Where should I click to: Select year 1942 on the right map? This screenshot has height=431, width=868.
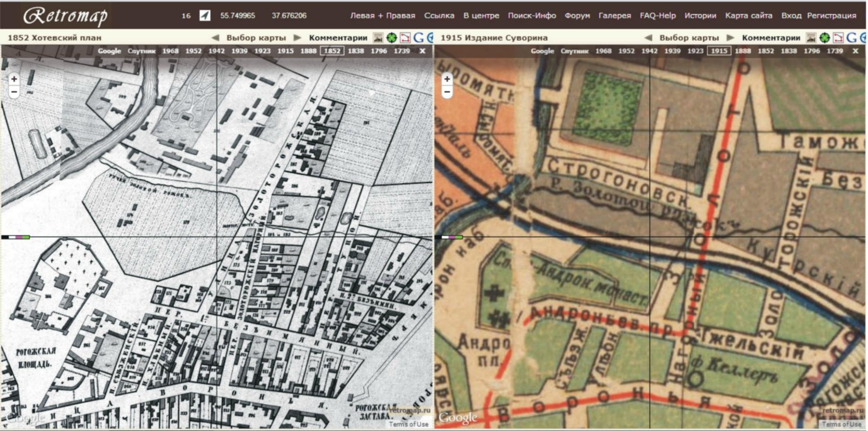pos(649,51)
